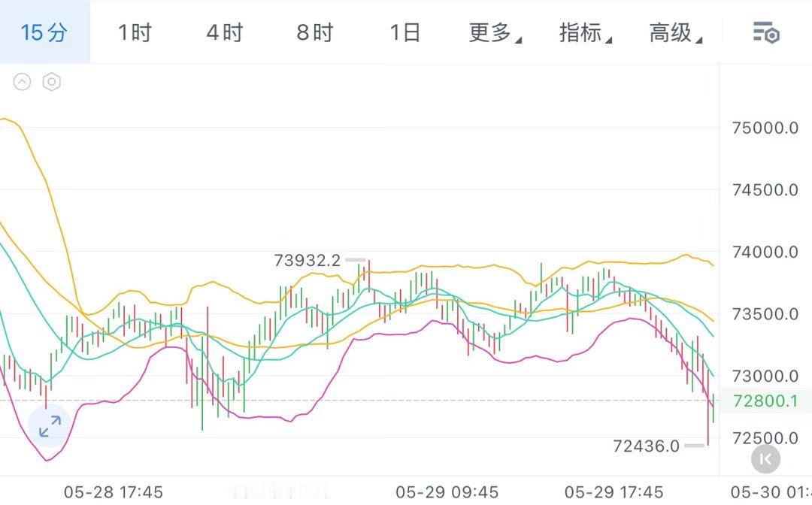
Task: Click the 05-28 17:45 time label
Action: coord(114,491)
